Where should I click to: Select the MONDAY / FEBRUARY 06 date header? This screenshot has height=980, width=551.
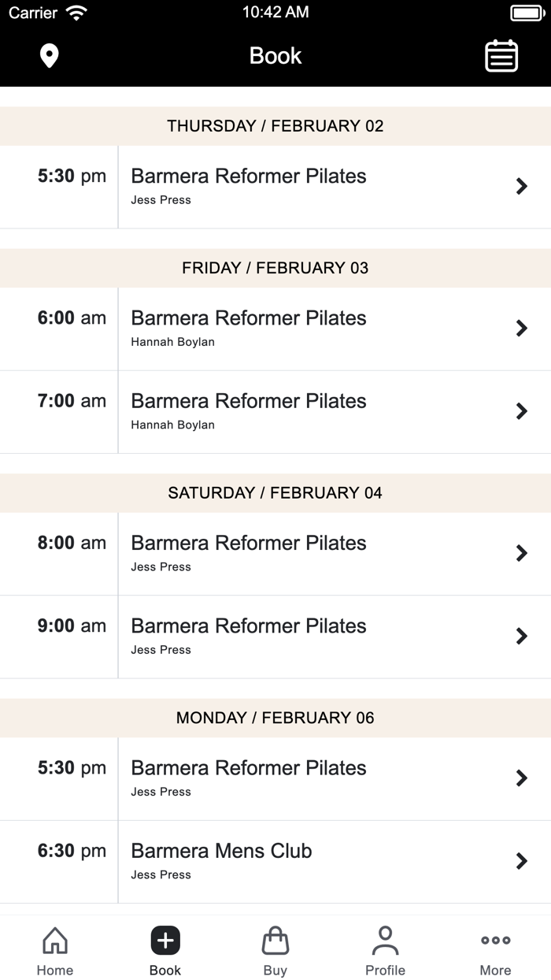(275, 718)
